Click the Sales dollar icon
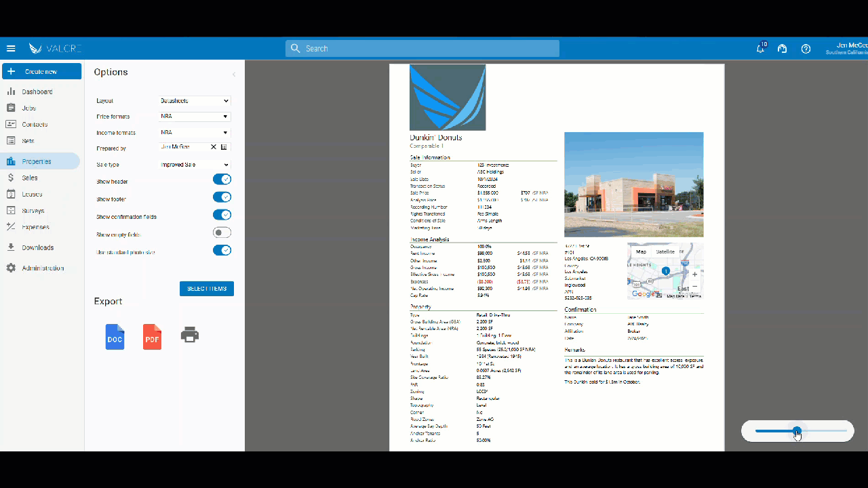The width and height of the screenshot is (868, 488). click(11, 178)
